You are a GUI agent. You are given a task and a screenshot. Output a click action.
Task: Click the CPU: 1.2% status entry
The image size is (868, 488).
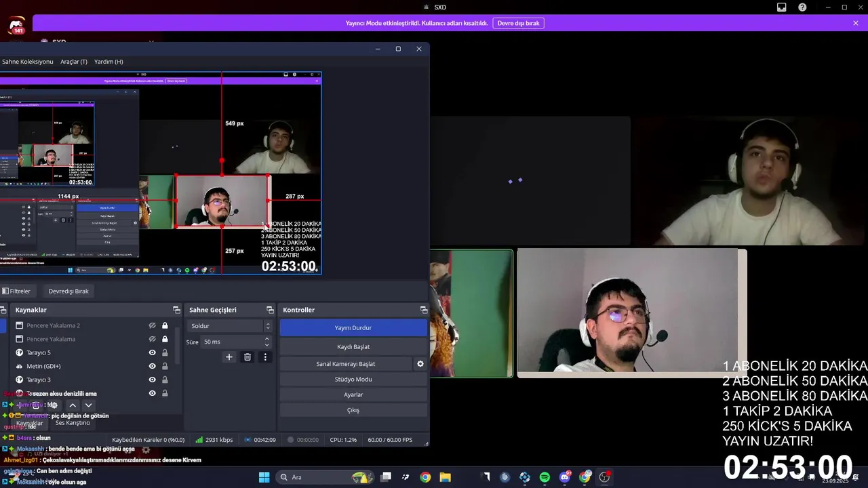coord(343,440)
